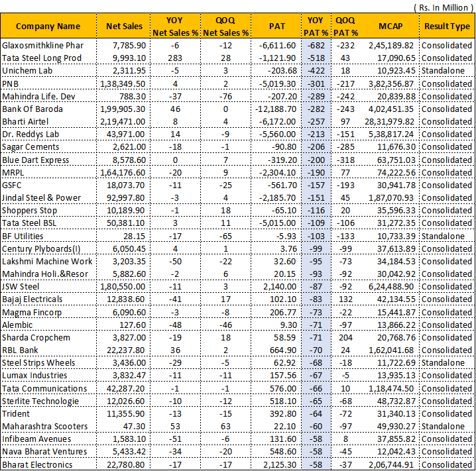Click Sharda Cropchem company name

click(x=36, y=338)
